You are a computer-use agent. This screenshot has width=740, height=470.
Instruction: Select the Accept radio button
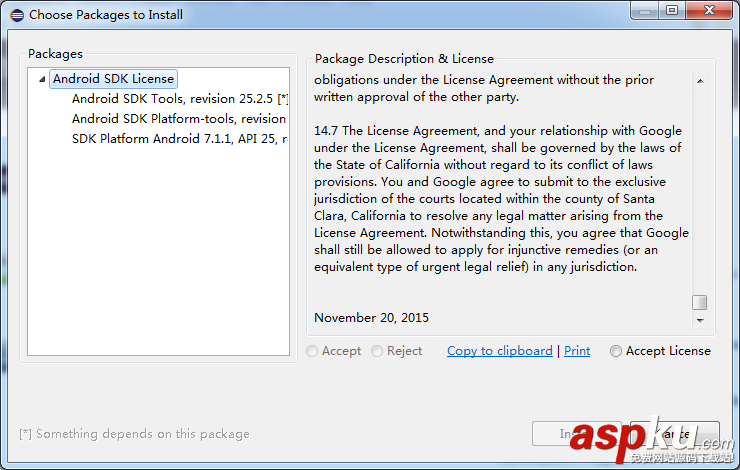313,351
